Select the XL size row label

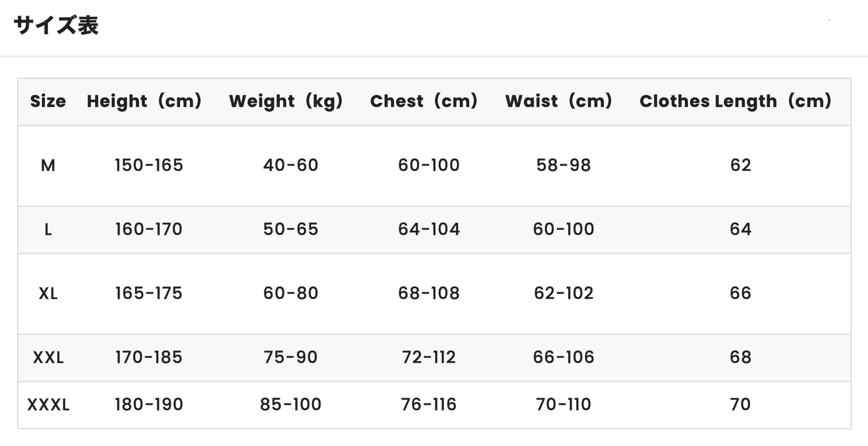(48, 294)
